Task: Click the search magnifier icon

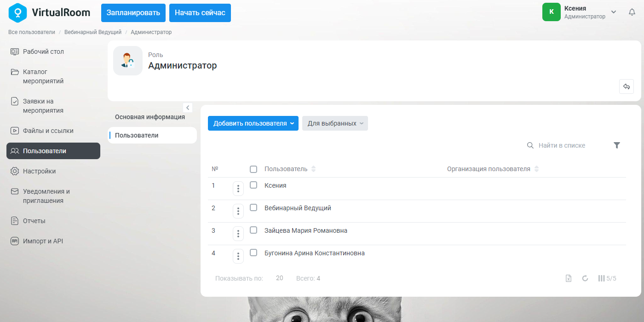Action: tap(530, 145)
